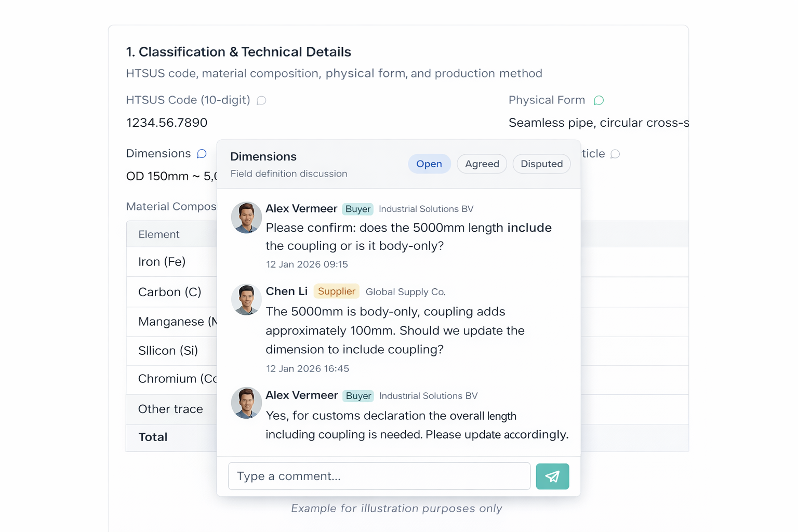This screenshot has width=798, height=532.
Task: Click Alex Vermeer's first message avatar
Action: 246,217
